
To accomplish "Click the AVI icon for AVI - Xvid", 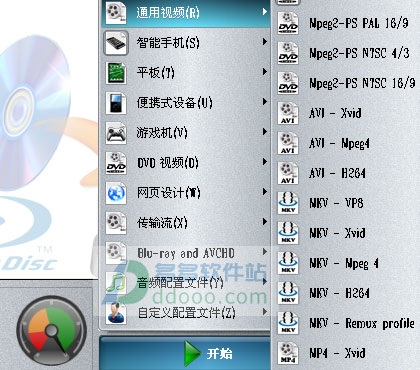I will click(288, 113).
